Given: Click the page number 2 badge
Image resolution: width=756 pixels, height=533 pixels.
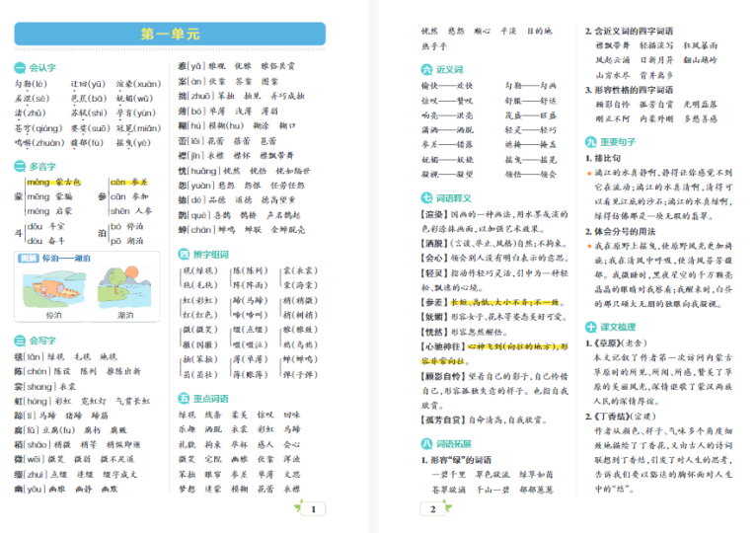Looking at the screenshot, I should [x=432, y=509].
